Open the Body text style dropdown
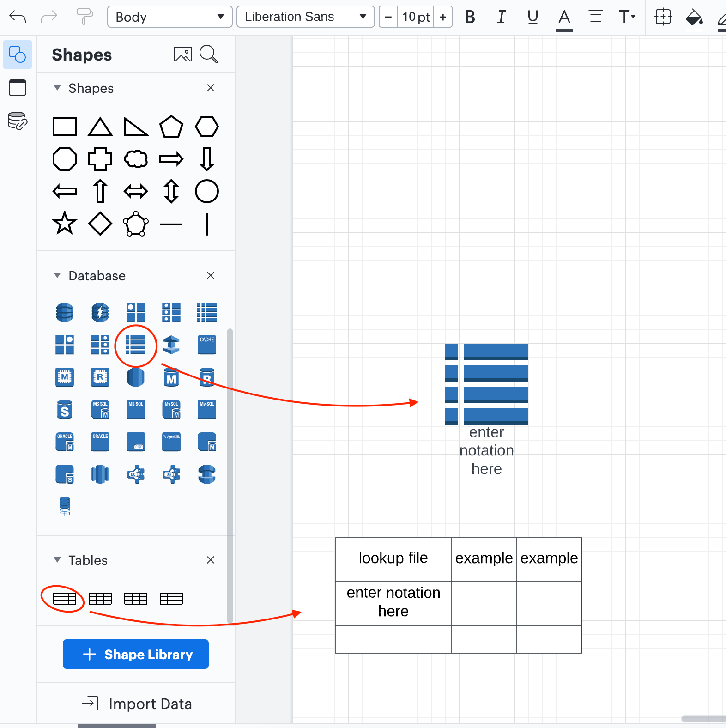726x728 pixels. pyautogui.click(x=169, y=17)
